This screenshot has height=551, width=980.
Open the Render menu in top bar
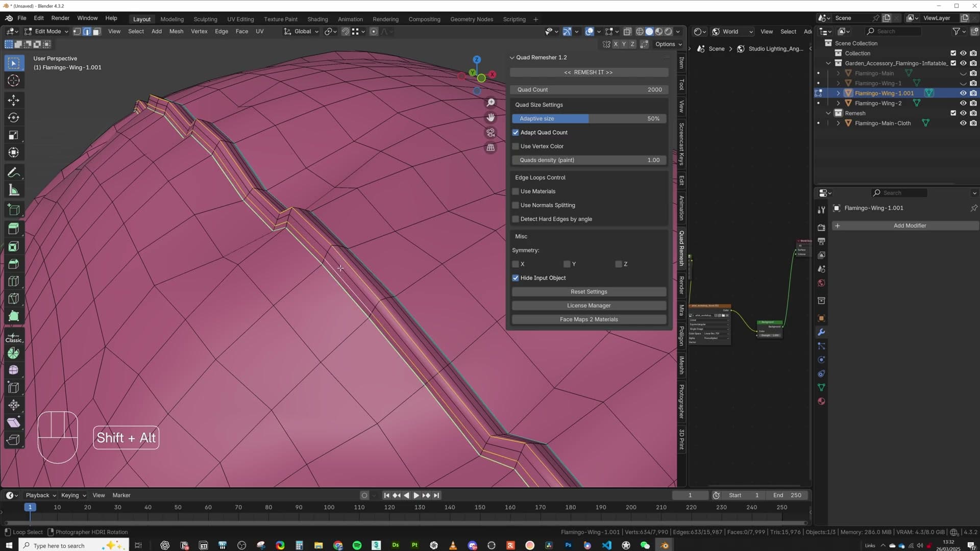click(x=60, y=18)
